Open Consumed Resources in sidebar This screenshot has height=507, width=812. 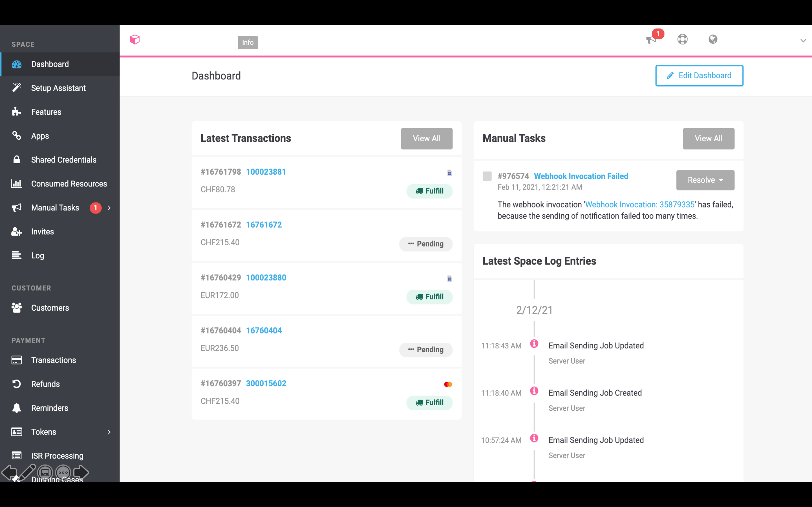69,184
